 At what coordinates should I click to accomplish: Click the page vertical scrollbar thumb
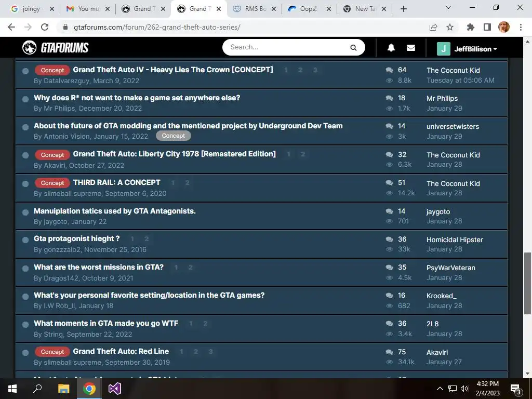(x=527, y=283)
